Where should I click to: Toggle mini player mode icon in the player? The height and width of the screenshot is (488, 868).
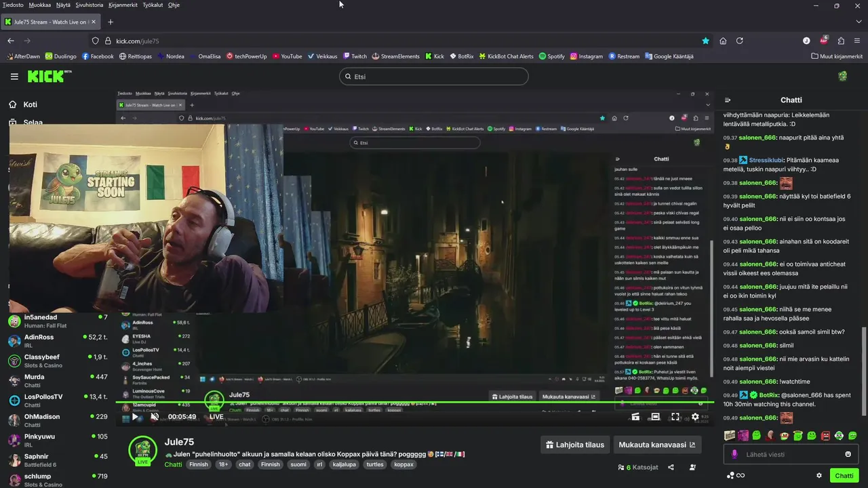pos(635,417)
